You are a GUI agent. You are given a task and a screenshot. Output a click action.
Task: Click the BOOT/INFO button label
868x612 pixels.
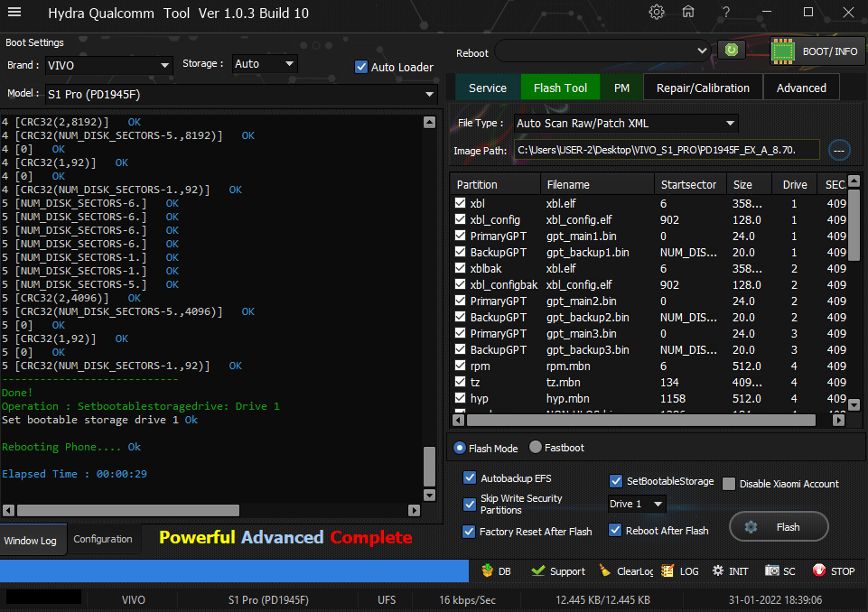coord(830,51)
